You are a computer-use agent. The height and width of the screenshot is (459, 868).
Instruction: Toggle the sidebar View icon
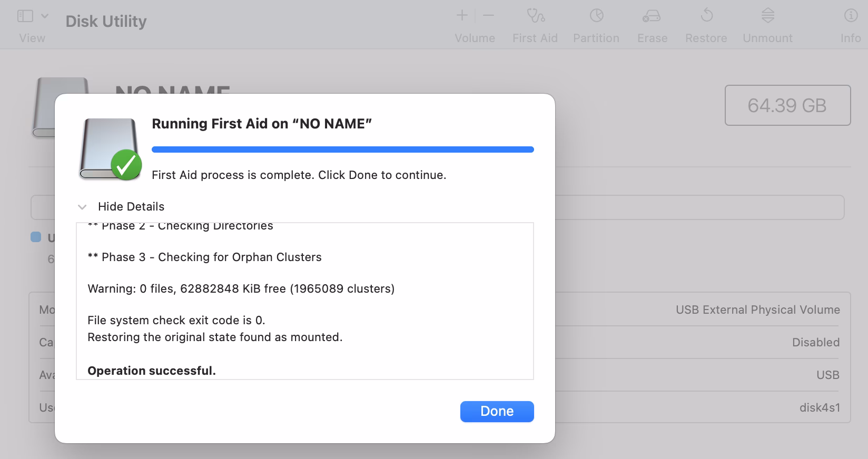25,16
